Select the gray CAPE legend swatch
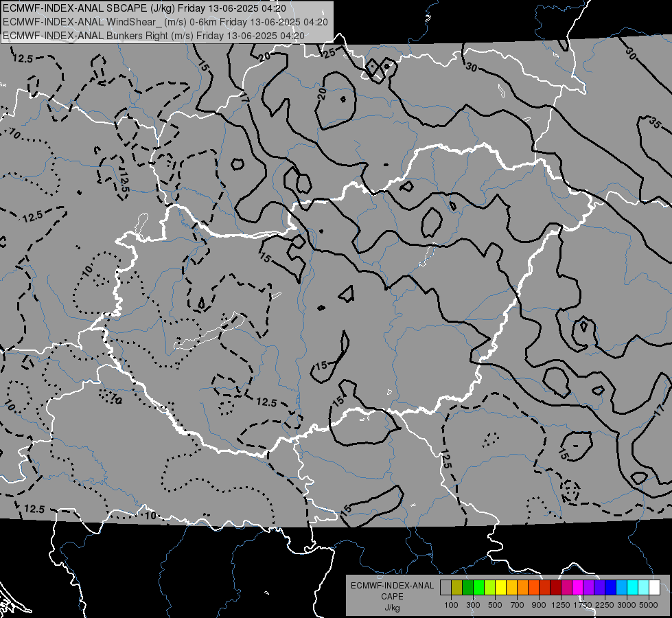This screenshot has height=618, width=672. [x=445, y=587]
